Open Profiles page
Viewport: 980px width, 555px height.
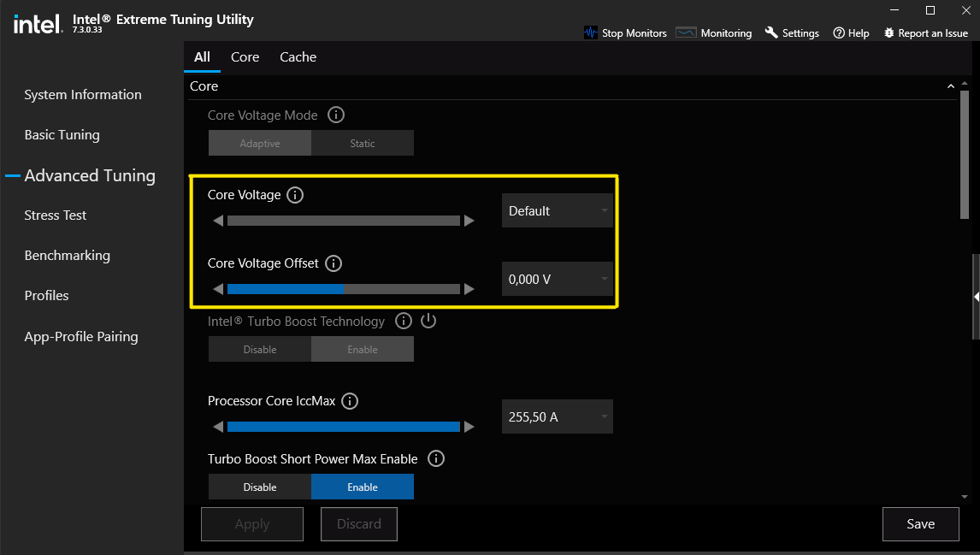[46, 296]
